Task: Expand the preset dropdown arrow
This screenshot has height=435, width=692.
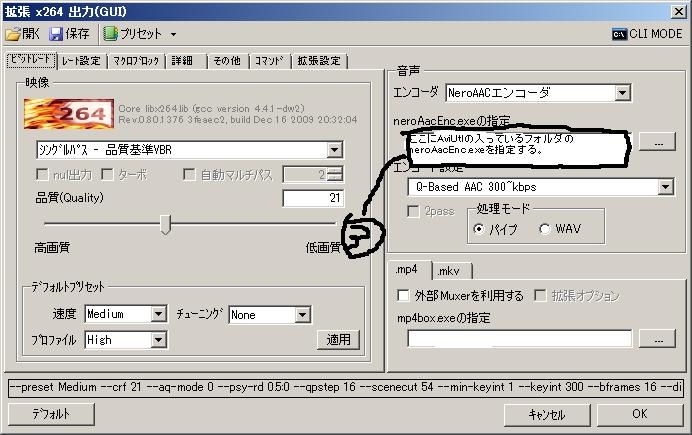Action: 173,34
